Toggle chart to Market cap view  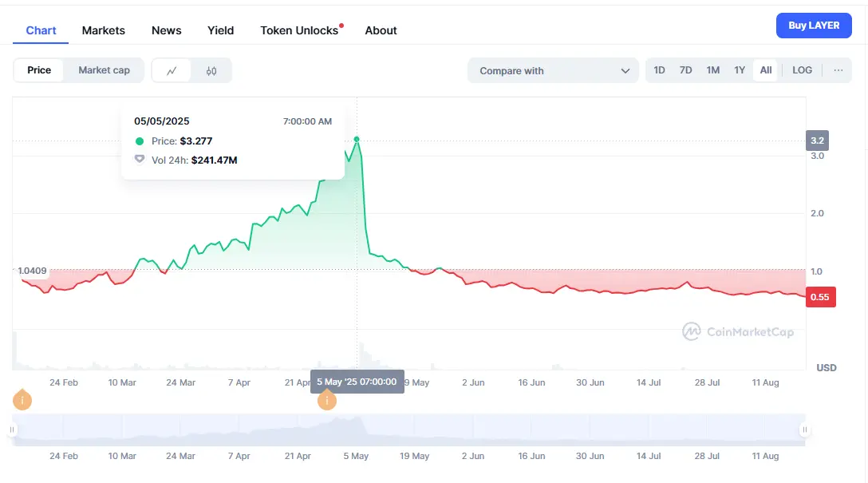click(x=104, y=70)
